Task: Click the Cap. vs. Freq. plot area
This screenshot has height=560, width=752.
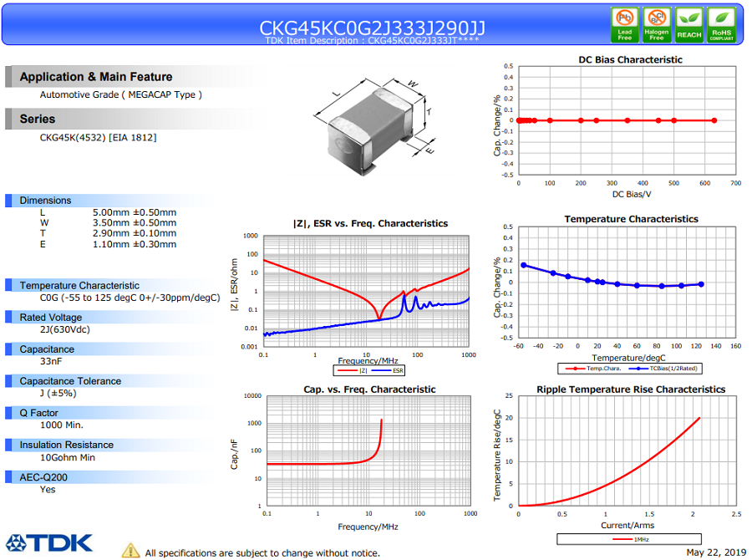Action: (368, 451)
